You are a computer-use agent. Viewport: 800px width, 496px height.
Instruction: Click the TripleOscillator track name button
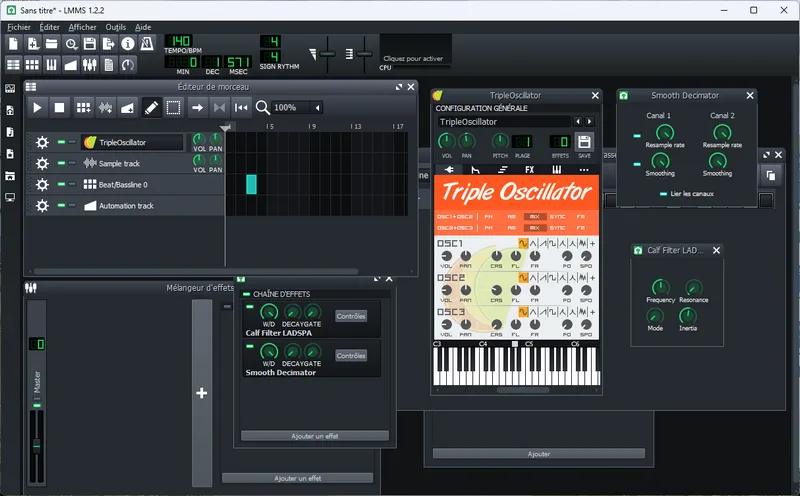[x=132, y=142]
